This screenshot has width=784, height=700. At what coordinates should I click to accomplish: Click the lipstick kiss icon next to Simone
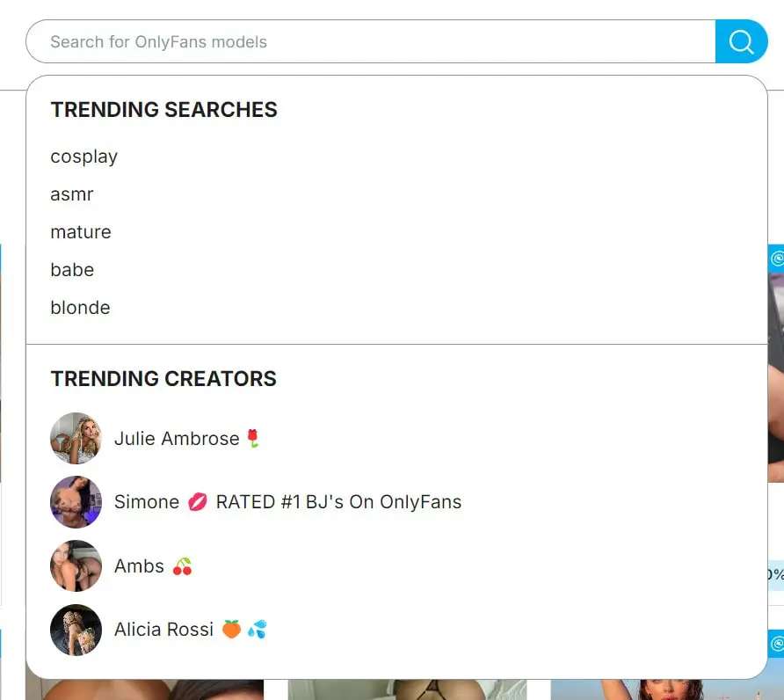195,501
